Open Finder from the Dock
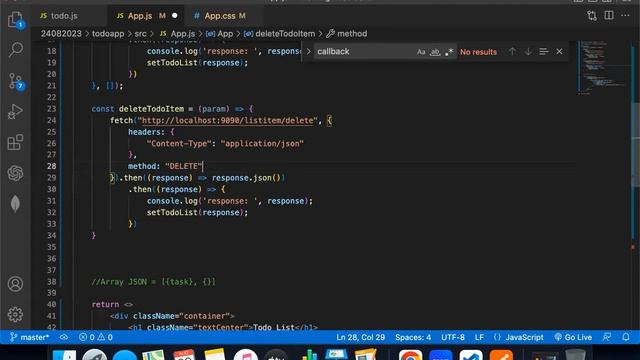 (64, 355)
